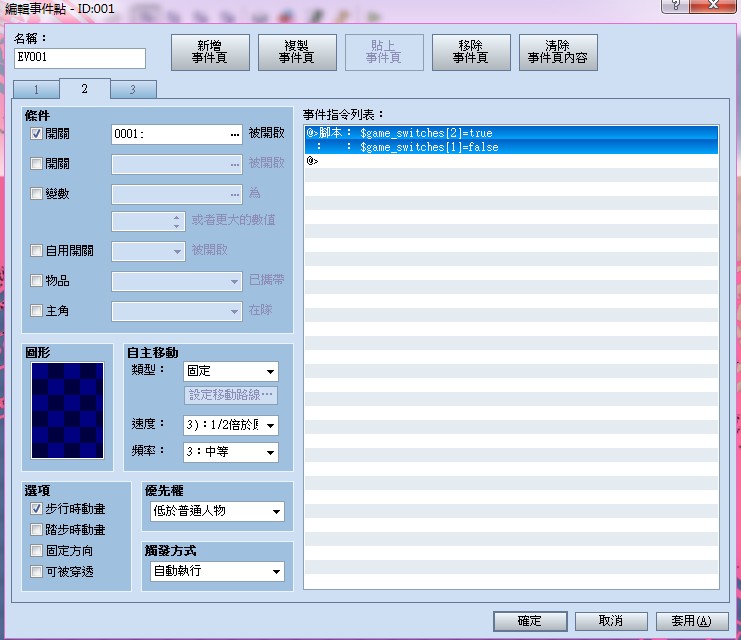Click the 名稱 field containing EV001
This screenshot has height=640, width=741.
point(80,58)
